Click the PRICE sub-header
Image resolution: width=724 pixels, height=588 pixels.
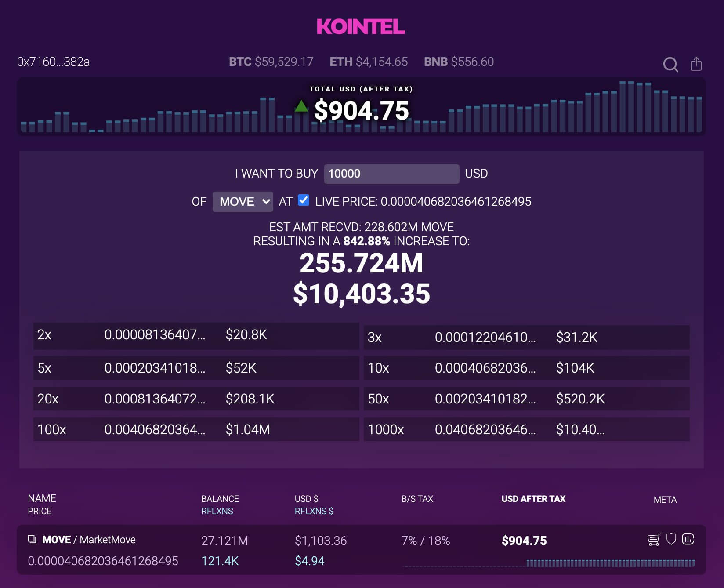tap(40, 511)
